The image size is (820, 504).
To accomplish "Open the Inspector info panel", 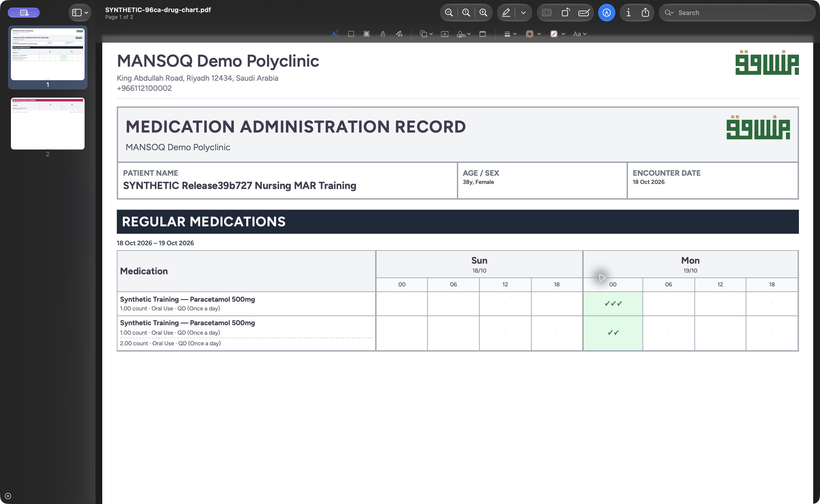I will (x=628, y=13).
